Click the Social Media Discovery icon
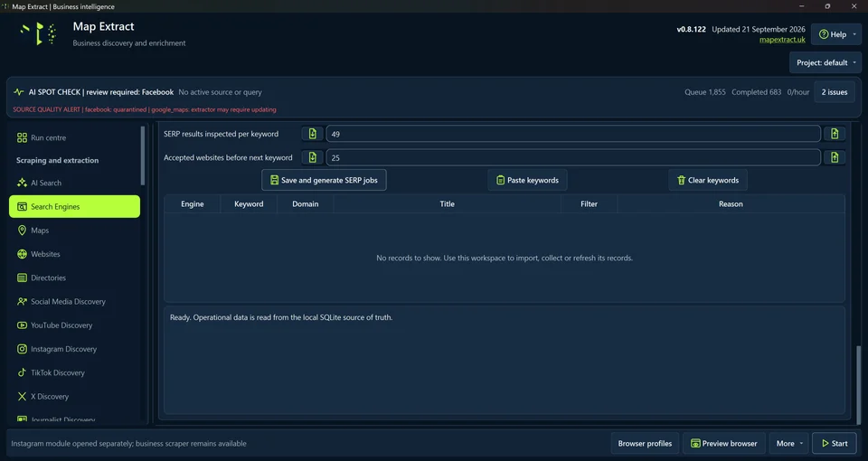The height and width of the screenshot is (461, 868). tap(22, 302)
